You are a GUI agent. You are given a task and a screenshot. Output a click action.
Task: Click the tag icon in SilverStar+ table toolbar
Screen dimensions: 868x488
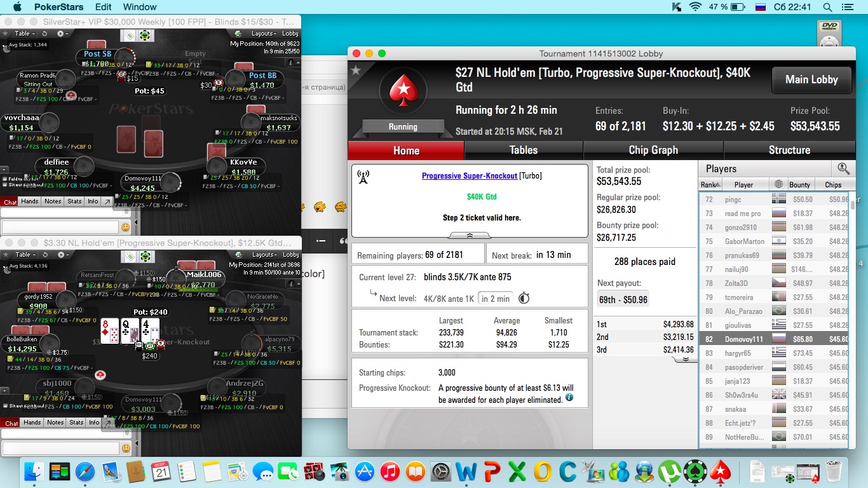tap(130, 36)
